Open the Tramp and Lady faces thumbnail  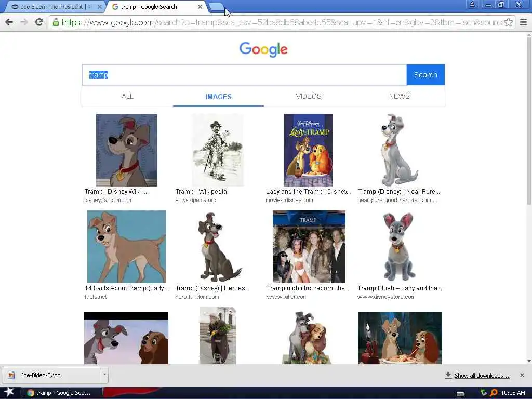tap(126, 338)
